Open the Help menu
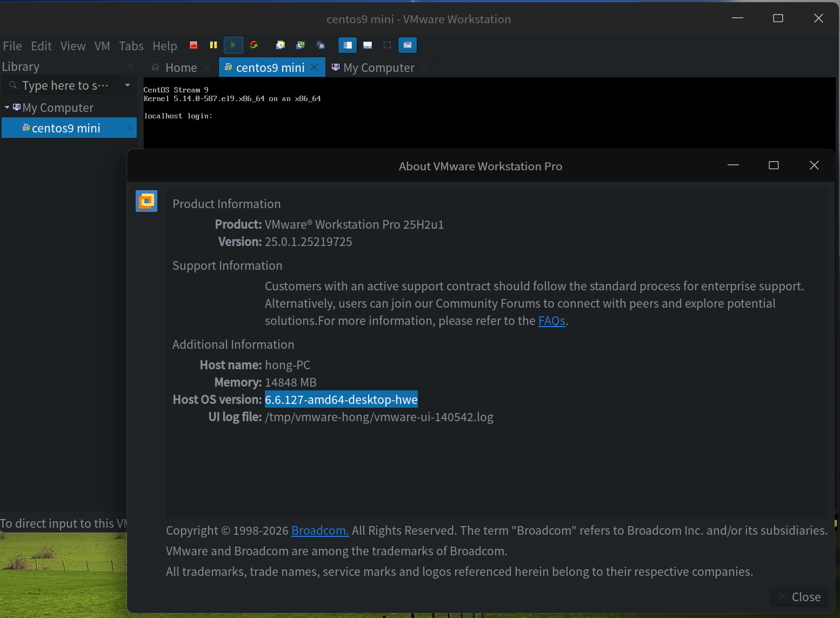Viewport: 840px width, 618px height. tap(165, 46)
